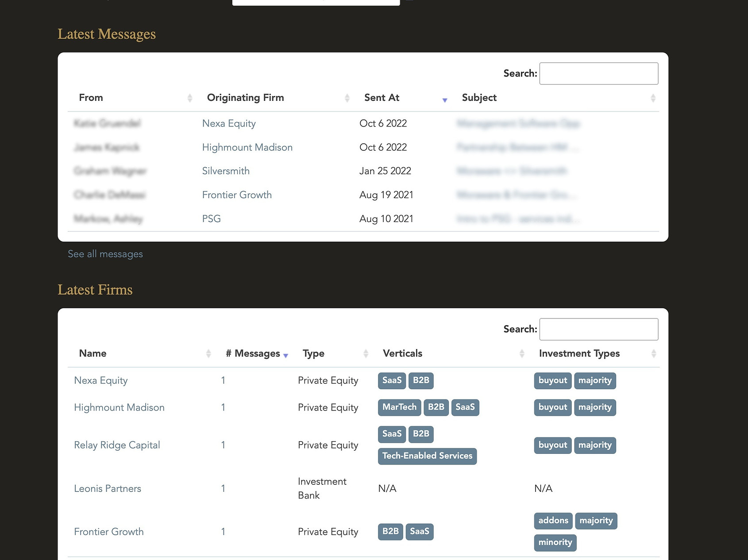The image size is (748, 560).
Task: Expand sorting on the Sent At header
Action: [444, 100]
